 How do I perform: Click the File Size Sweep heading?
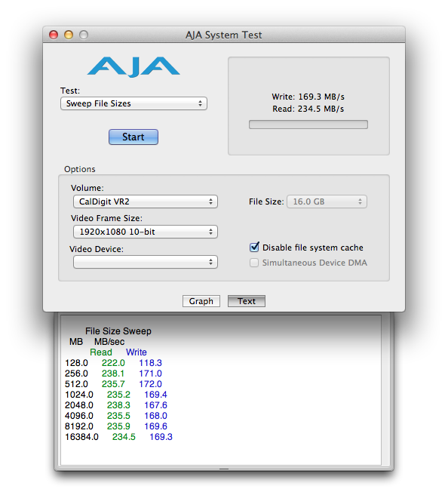pos(118,331)
